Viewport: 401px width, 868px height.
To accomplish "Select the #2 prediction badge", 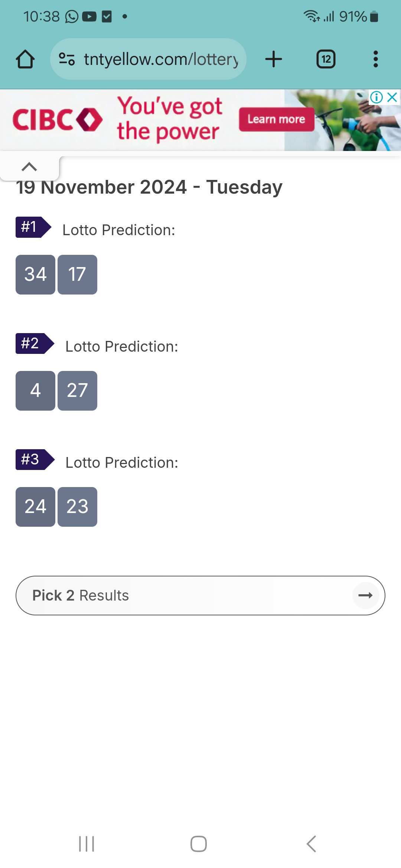I will [35, 343].
